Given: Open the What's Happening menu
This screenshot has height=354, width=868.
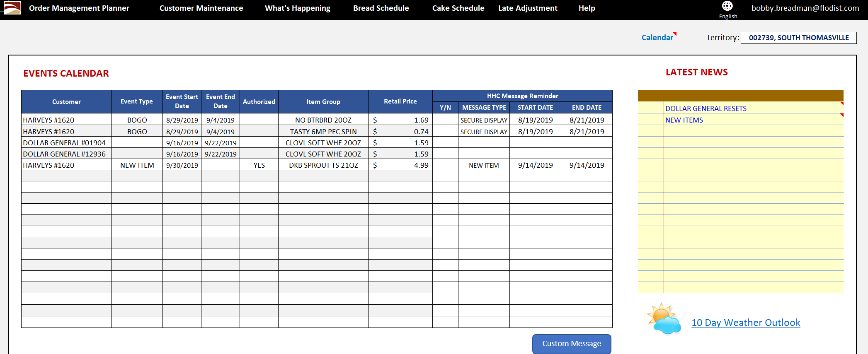Looking at the screenshot, I should click(298, 8).
